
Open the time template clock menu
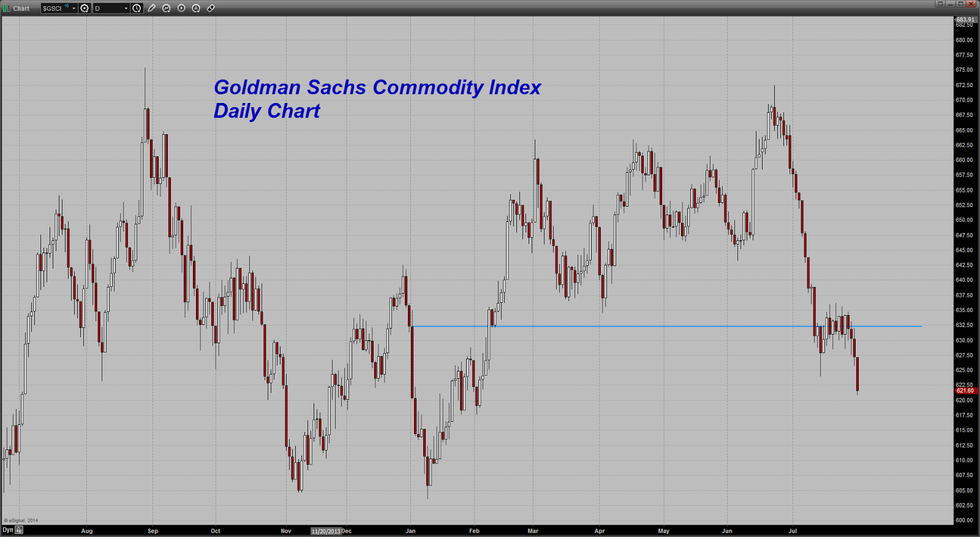(137, 8)
